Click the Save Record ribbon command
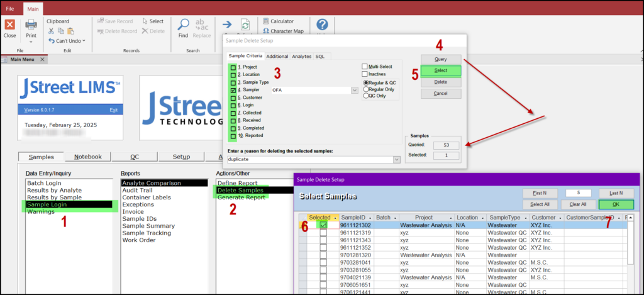The height and width of the screenshot is (295, 644). click(115, 21)
